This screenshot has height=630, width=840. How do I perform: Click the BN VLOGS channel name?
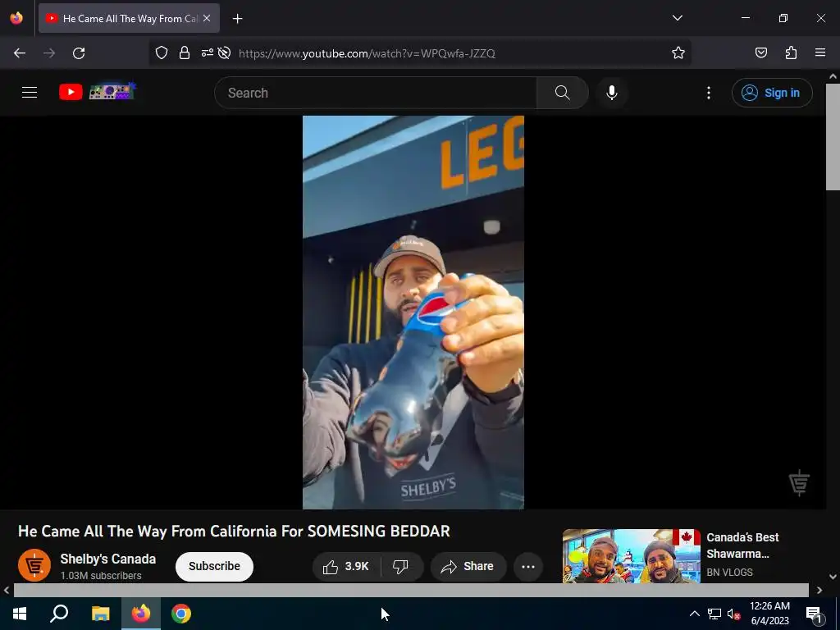729,572
